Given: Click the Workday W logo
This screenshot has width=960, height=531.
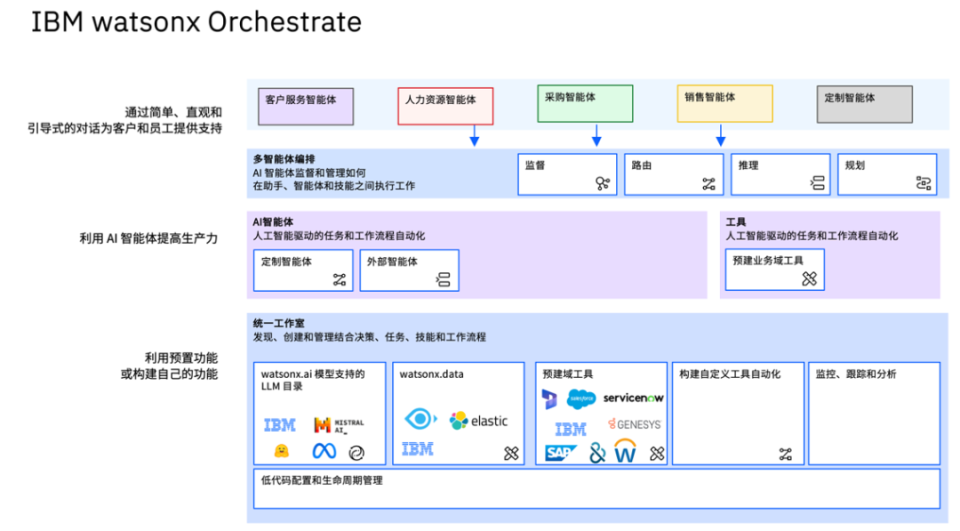Looking at the screenshot, I should coord(625,450).
